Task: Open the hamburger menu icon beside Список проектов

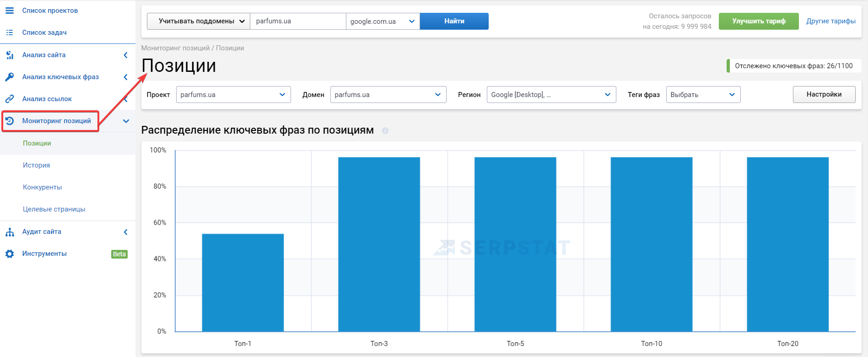Action: (x=10, y=11)
